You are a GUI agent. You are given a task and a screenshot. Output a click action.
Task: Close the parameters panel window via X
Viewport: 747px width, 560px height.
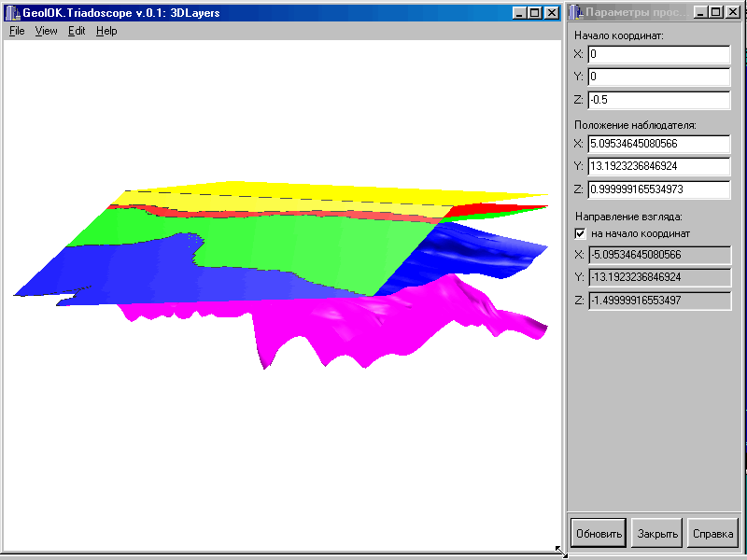pos(732,13)
